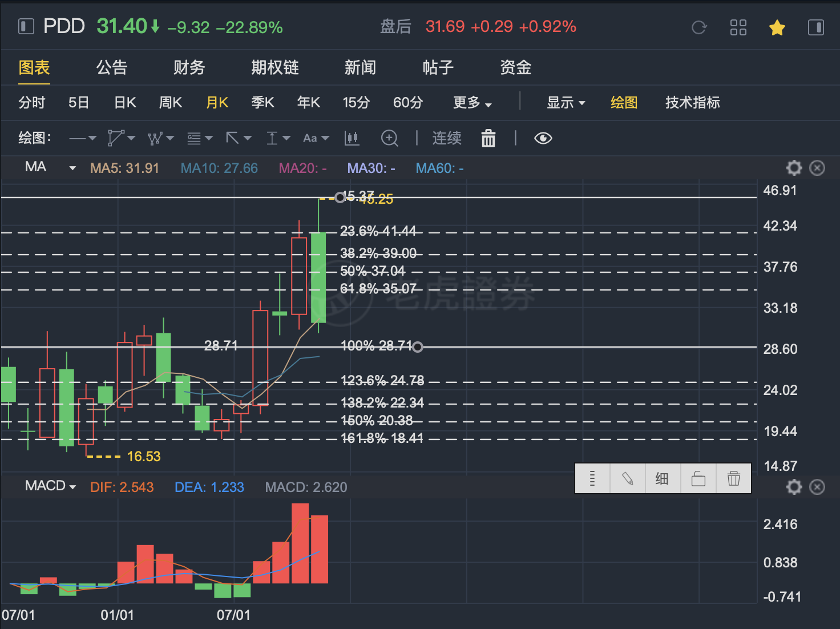Image resolution: width=840 pixels, height=629 pixels.
Task: Click the DEA: 1.233 value
Action: click(209, 487)
